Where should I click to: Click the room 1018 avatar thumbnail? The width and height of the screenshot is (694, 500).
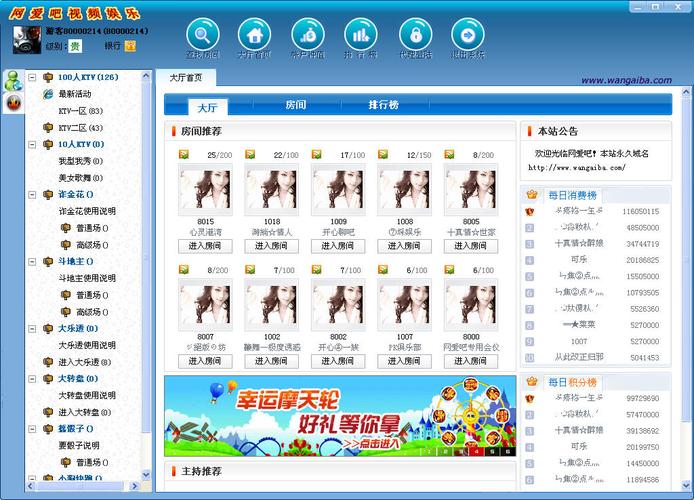click(x=272, y=189)
